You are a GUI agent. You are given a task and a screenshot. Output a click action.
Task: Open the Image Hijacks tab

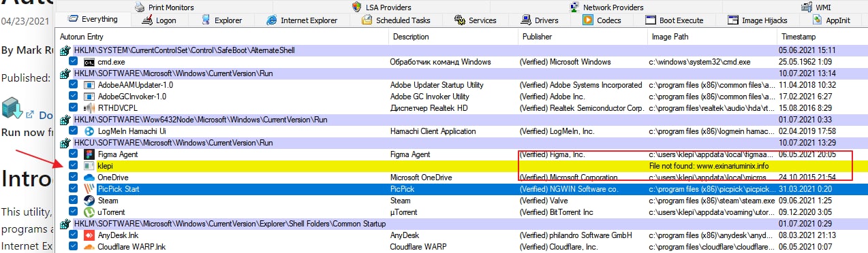click(x=758, y=20)
